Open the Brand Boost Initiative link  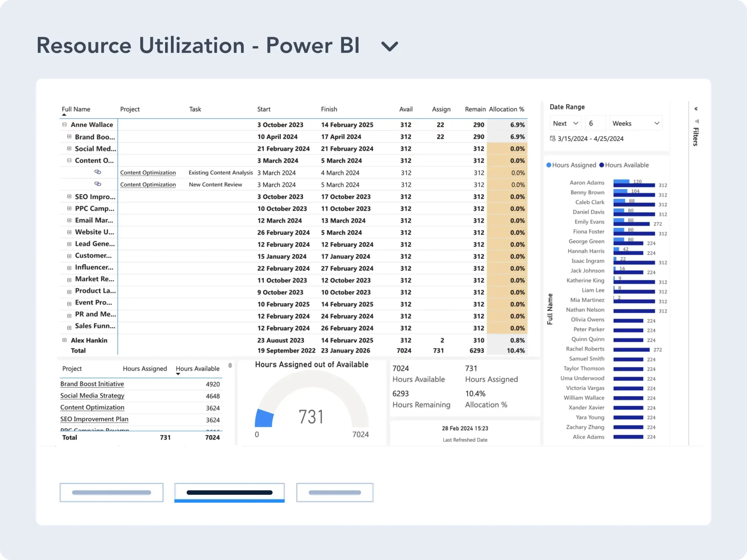(92, 384)
